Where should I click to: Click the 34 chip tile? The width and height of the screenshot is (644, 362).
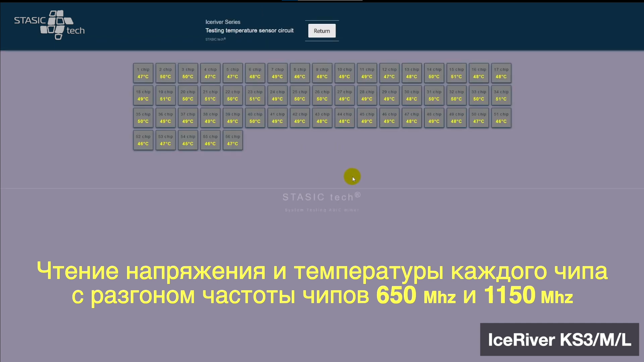point(501,96)
